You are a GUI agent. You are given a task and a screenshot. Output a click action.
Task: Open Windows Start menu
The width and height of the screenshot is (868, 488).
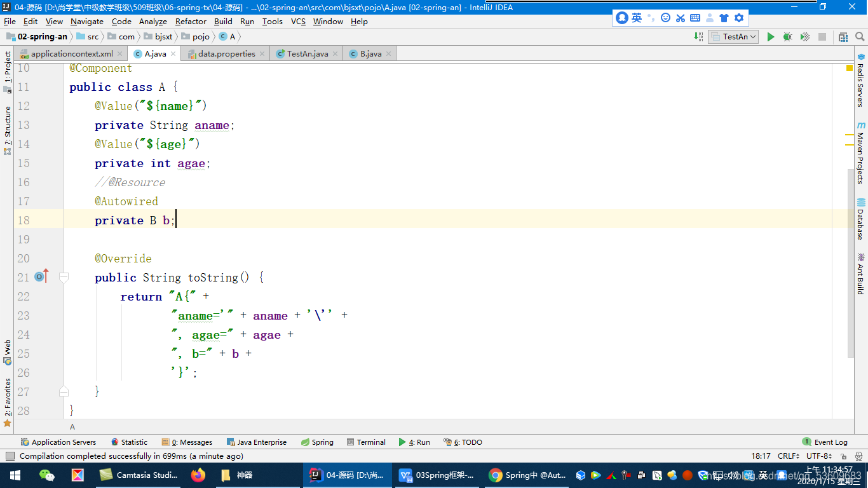[x=15, y=475]
